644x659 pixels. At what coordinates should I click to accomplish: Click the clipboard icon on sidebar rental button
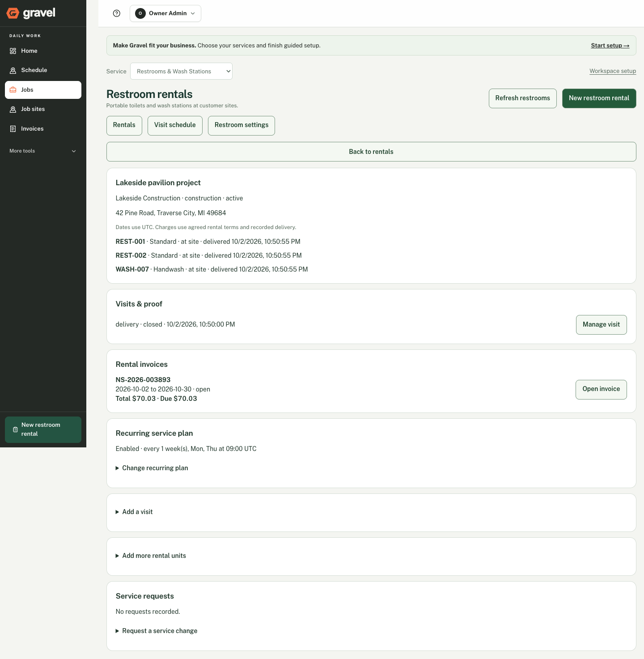coord(15,429)
